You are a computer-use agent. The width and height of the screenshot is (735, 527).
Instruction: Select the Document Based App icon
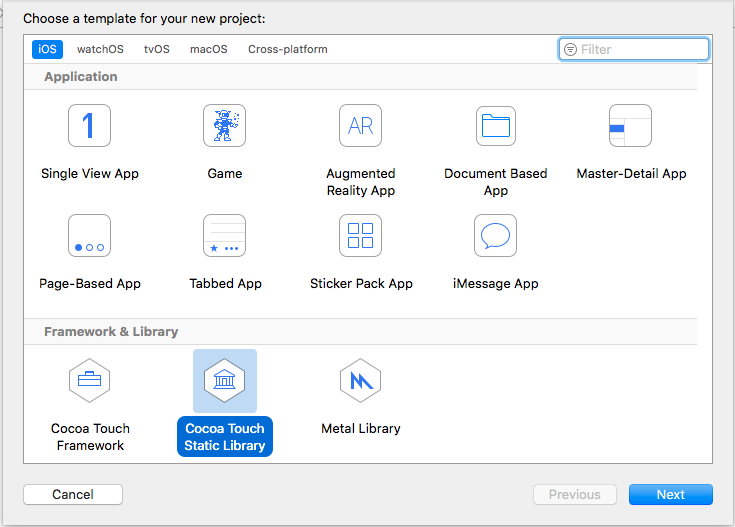496,126
